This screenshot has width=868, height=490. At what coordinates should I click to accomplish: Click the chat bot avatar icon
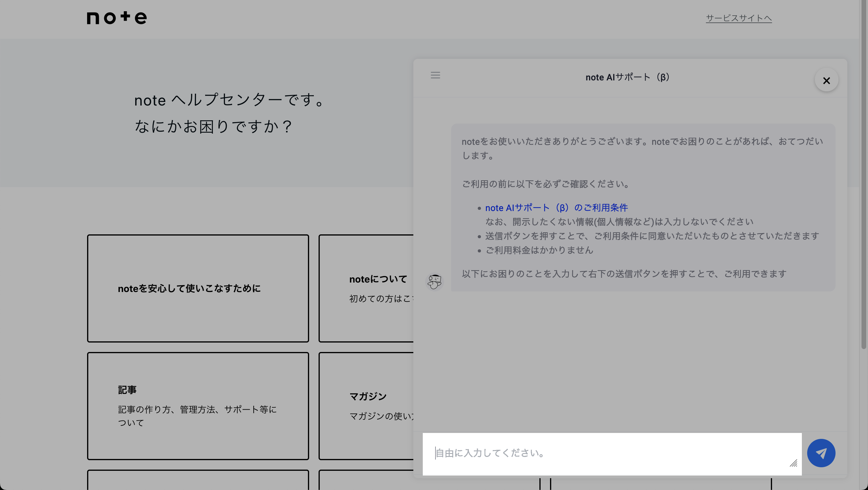434,281
